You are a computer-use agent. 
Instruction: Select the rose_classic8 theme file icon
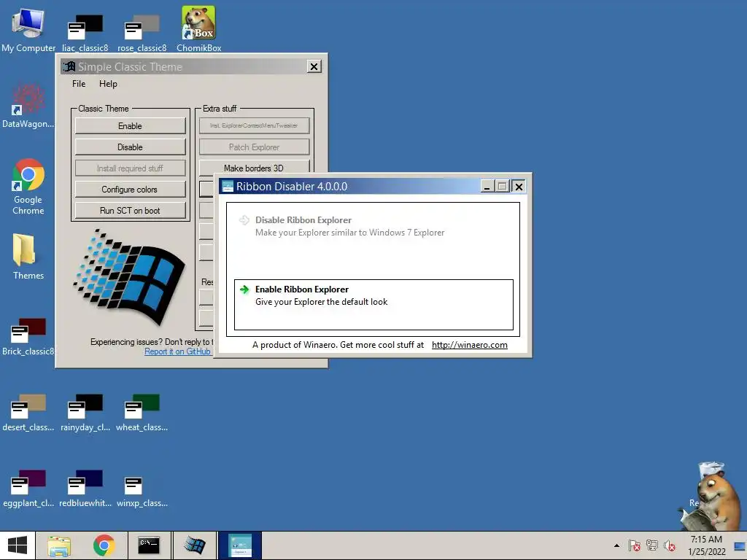(142, 32)
